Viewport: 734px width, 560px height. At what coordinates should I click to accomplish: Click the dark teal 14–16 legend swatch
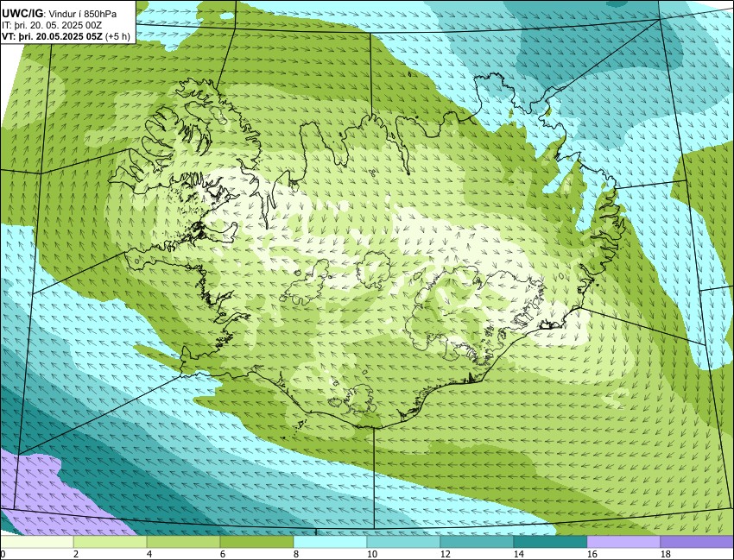[550, 542]
